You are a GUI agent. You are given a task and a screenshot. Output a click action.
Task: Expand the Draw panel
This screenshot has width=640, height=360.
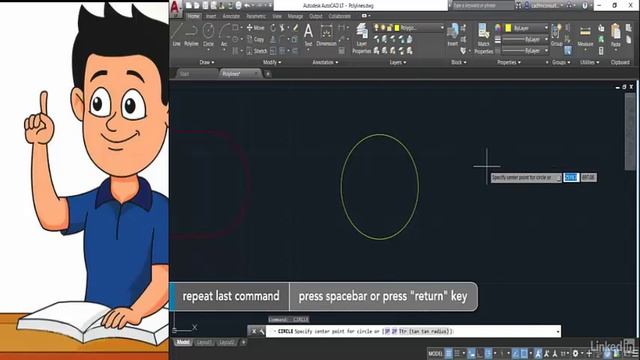click(207, 62)
